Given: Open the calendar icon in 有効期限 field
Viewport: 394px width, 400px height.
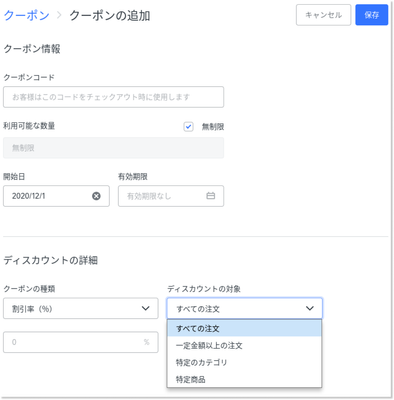Looking at the screenshot, I should pos(211,196).
